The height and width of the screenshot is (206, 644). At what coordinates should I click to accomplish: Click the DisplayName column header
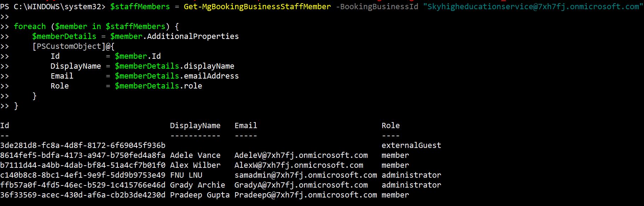(195, 125)
